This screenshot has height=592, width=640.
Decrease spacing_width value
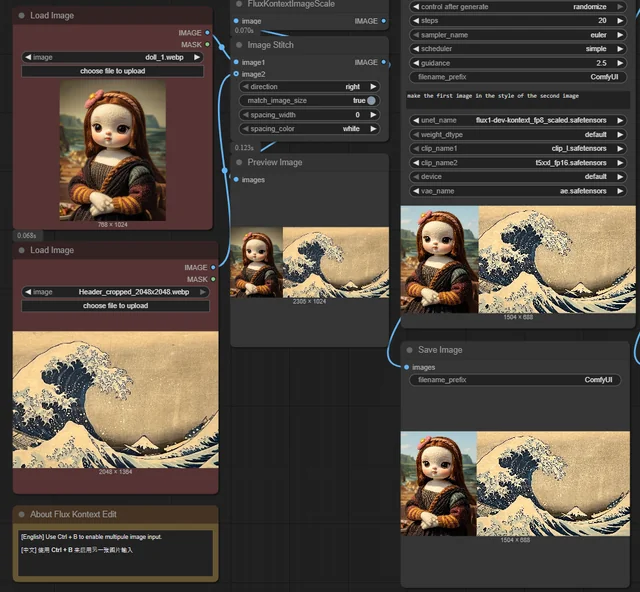[246, 115]
